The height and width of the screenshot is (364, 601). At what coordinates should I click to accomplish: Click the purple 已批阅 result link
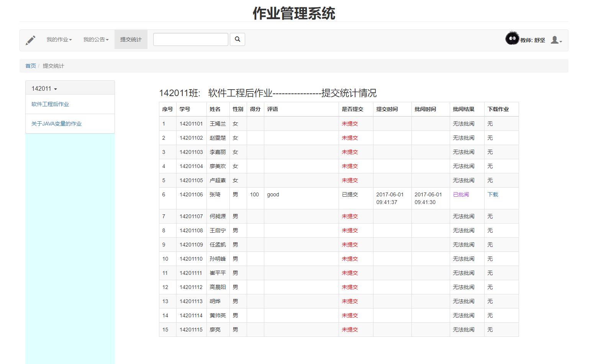click(461, 194)
